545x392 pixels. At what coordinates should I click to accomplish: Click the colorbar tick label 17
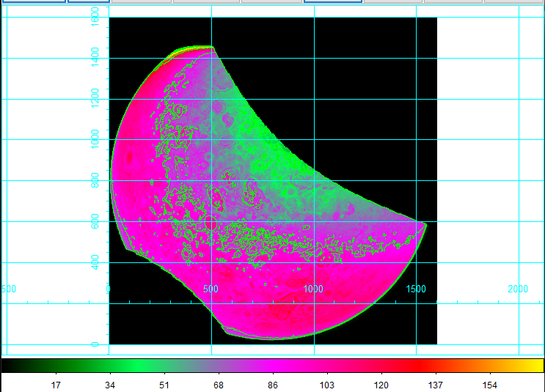pyautogui.click(x=56, y=385)
